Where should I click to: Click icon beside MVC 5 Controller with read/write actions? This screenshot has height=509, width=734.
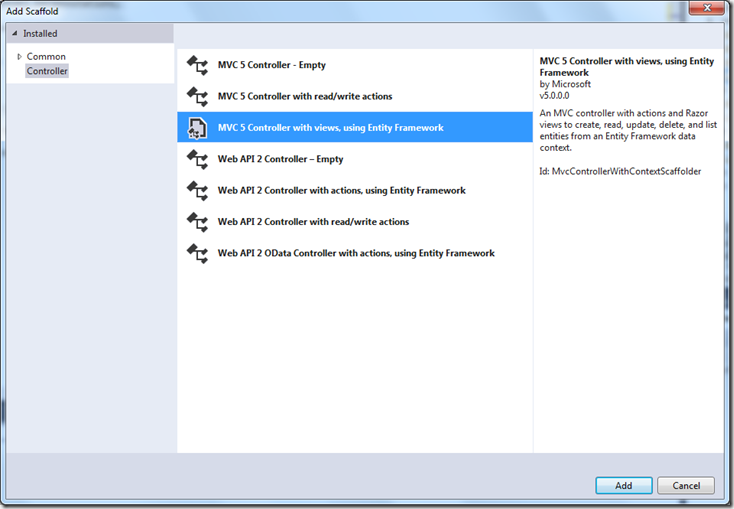(197, 96)
